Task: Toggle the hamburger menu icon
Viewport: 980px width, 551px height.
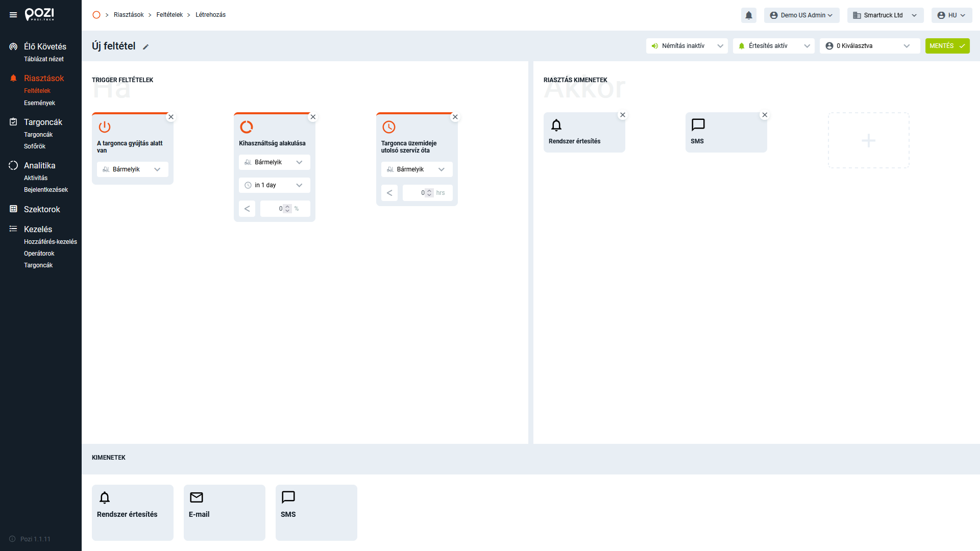Action: (x=13, y=15)
